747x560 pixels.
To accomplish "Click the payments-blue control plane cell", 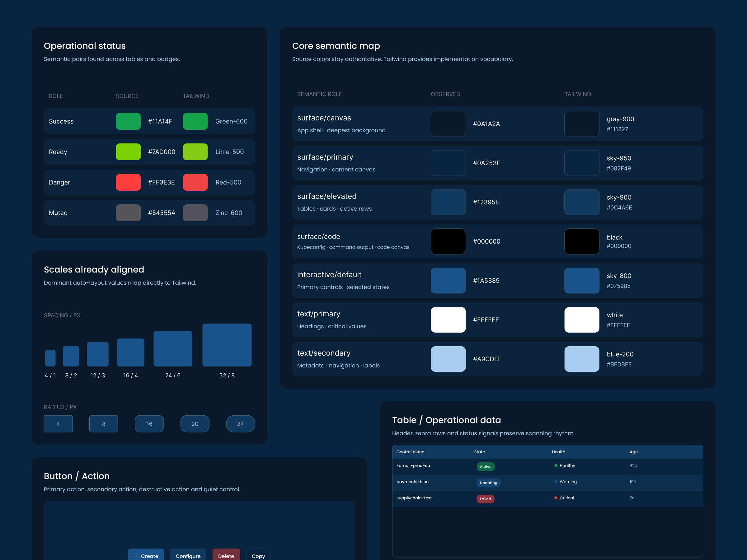I will [412, 482].
